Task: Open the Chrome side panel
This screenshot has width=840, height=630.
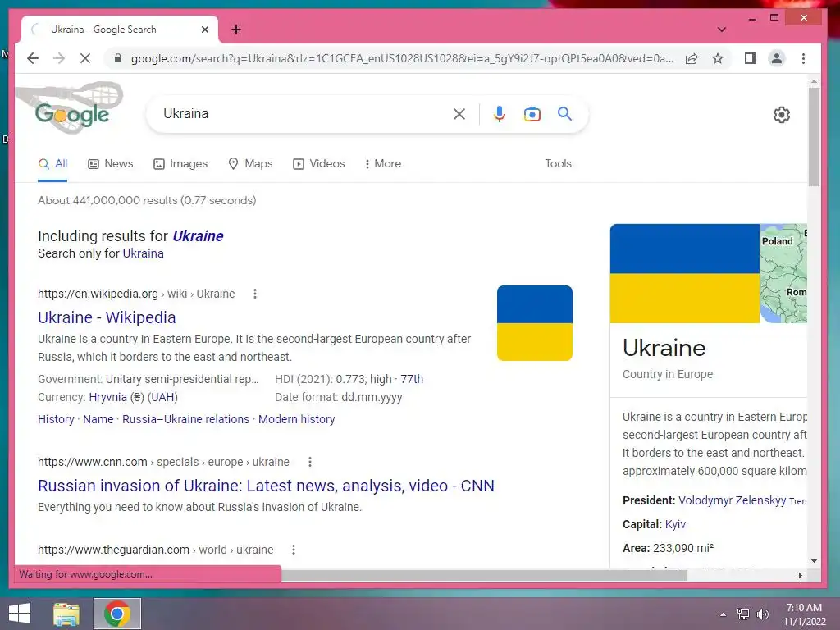Action: (751, 58)
